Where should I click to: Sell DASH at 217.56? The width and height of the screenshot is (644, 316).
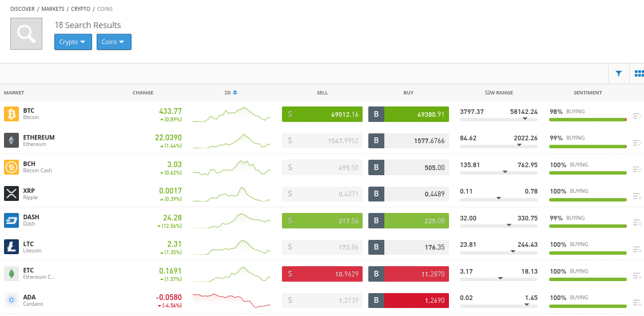(323, 220)
